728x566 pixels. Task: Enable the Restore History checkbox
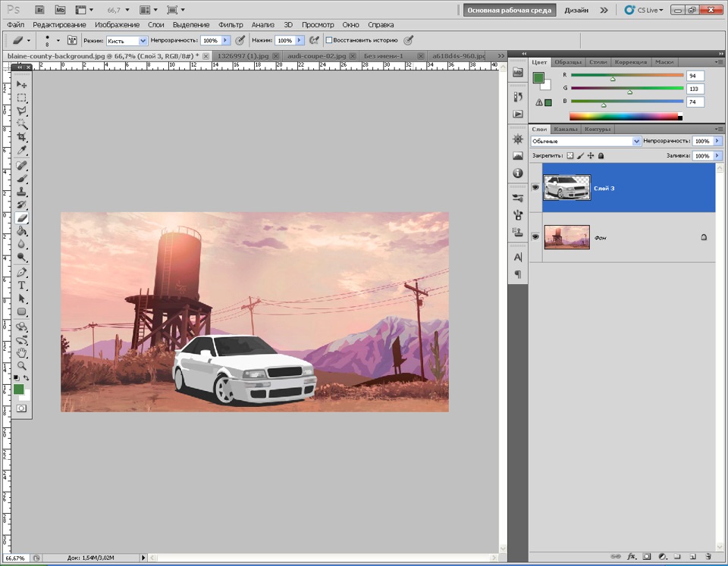(x=328, y=40)
